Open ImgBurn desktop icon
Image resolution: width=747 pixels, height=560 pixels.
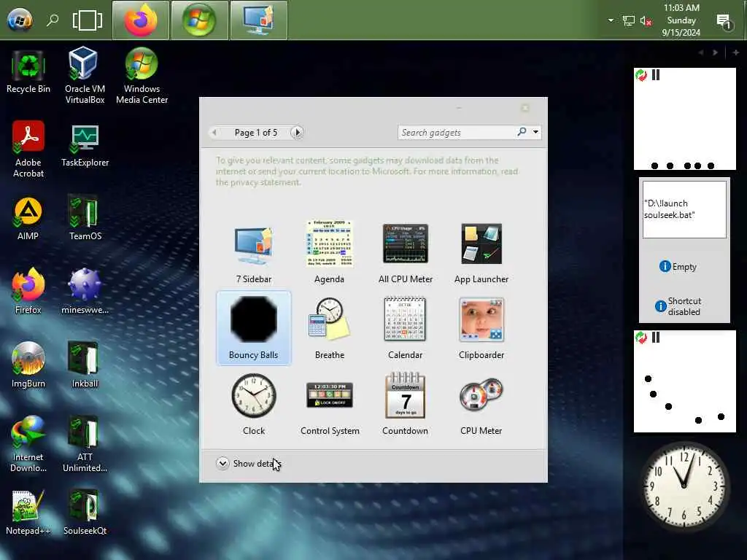(x=28, y=365)
